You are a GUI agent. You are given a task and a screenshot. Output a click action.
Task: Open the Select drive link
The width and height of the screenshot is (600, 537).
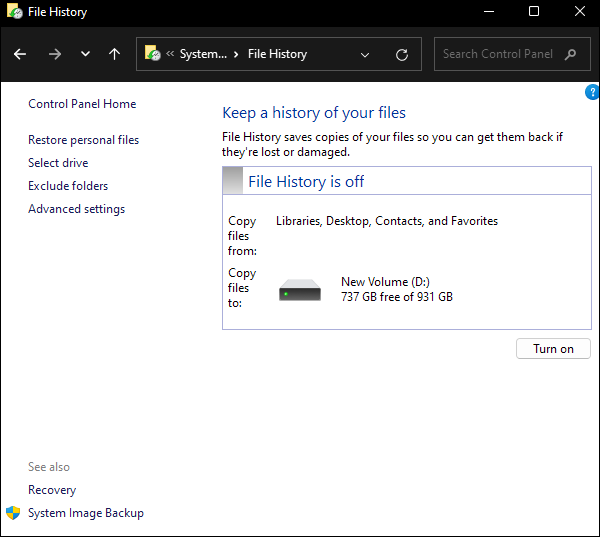(x=58, y=163)
